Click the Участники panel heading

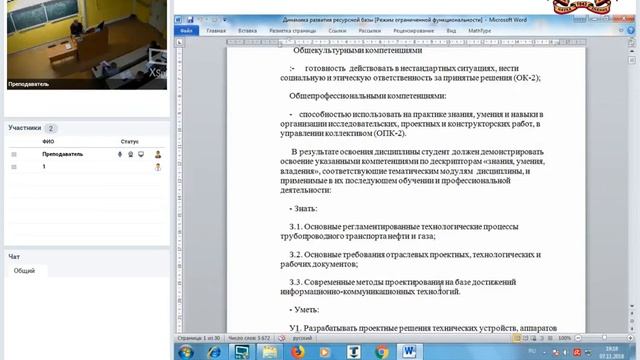pyautogui.click(x=24, y=128)
